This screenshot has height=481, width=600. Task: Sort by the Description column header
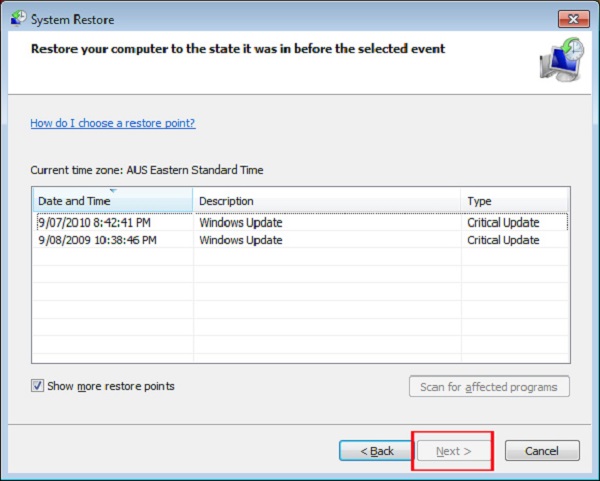coord(326,201)
